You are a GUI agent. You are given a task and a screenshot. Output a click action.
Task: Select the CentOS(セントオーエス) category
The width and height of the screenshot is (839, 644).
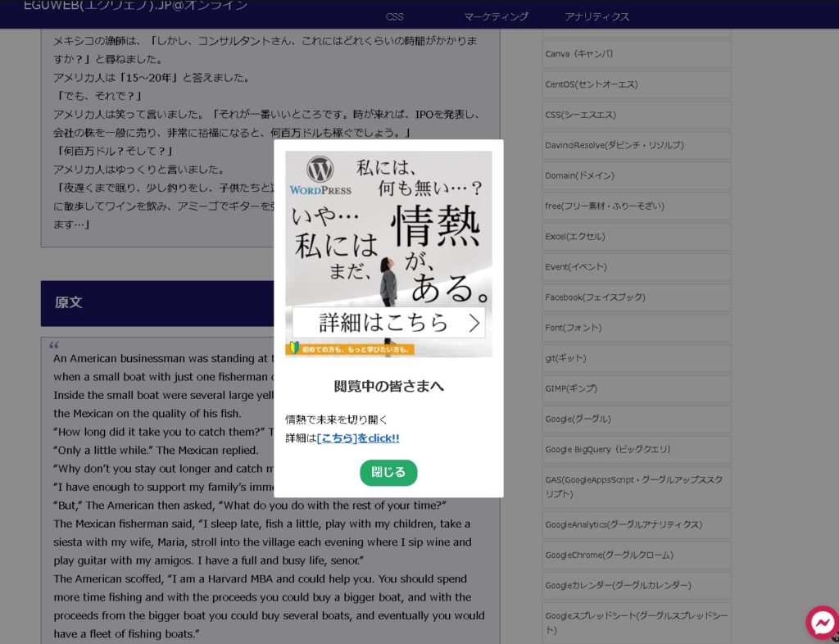point(592,84)
